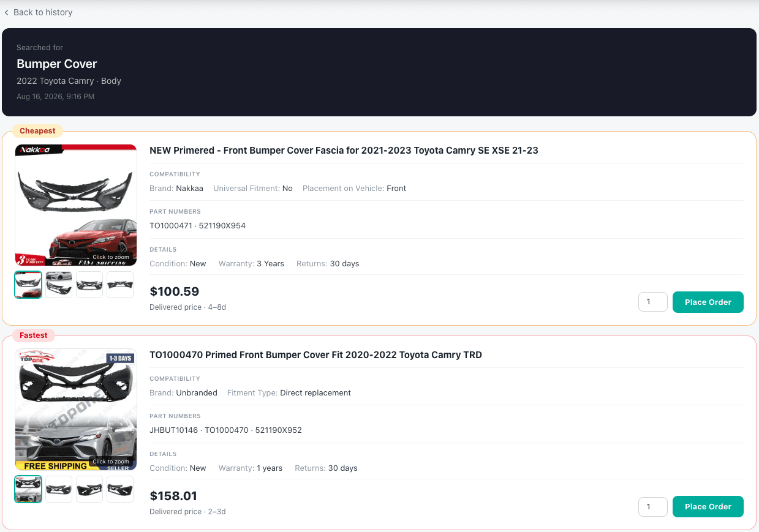Click the Fastest badge
Image resolution: width=759 pixels, height=532 pixels.
33,335
